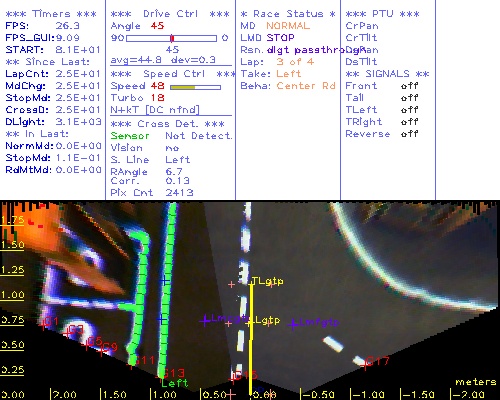Click the Cross Det. section header
This screenshot has height=400, width=500.
point(168,124)
